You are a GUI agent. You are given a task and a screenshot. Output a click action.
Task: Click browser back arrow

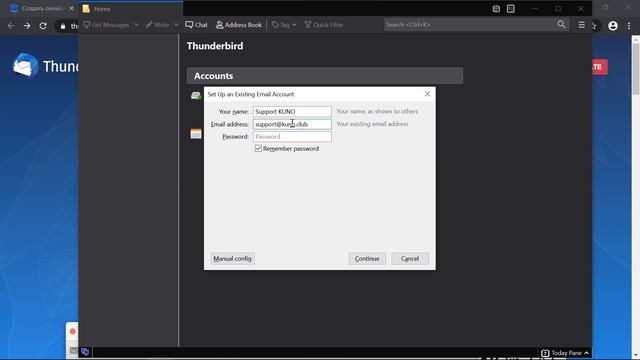point(11,26)
